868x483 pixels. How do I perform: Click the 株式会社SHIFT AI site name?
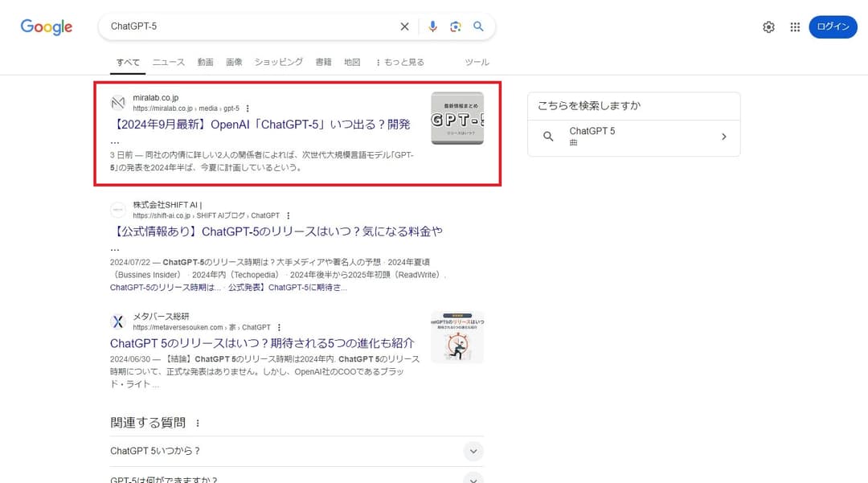pos(167,205)
